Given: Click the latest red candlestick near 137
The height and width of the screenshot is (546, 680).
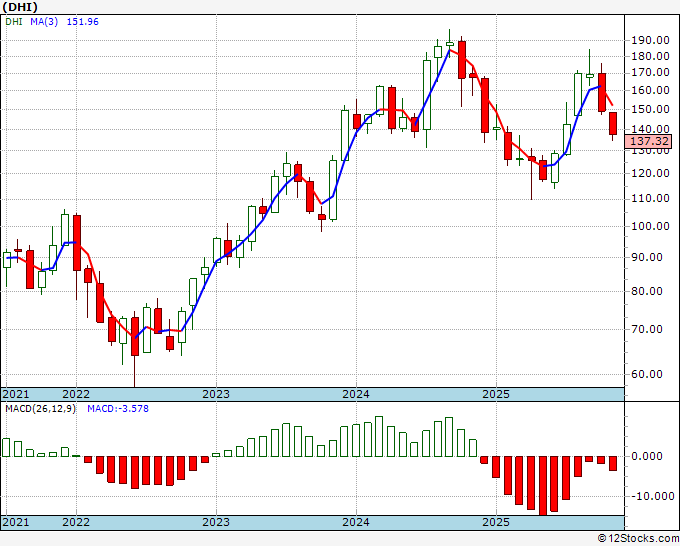Looking at the screenshot, I should [x=613, y=124].
